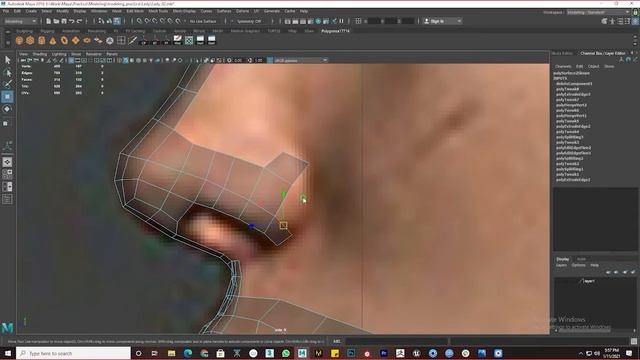640x360 pixels.
Task: Switch to the Anim tab in Layer Editor
Action: click(x=581, y=259)
